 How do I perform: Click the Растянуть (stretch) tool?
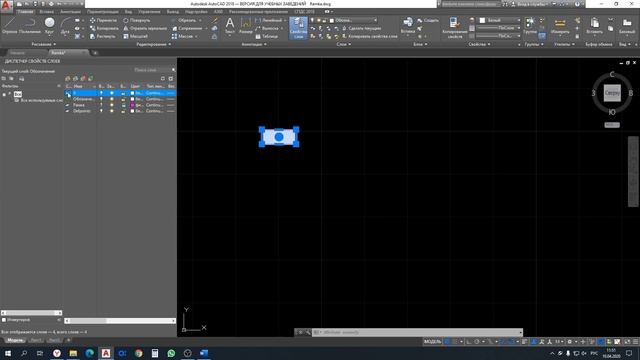click(x=103, y=36)
